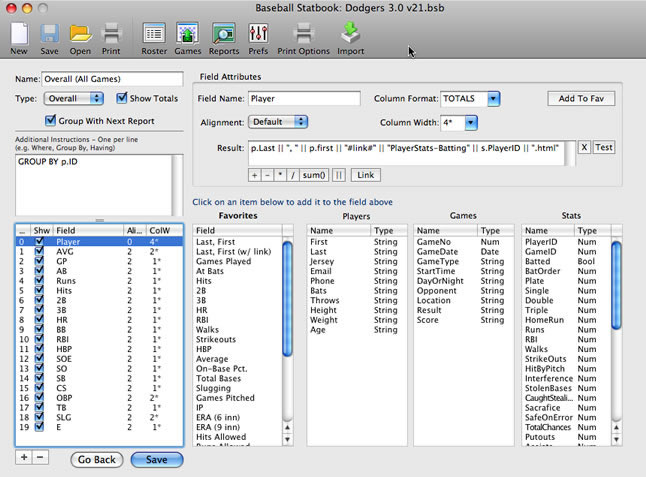Select the SOE row in field list
The width and height of the screenshot is (646, 477).
pyautogui.click(x=99, y=358)
